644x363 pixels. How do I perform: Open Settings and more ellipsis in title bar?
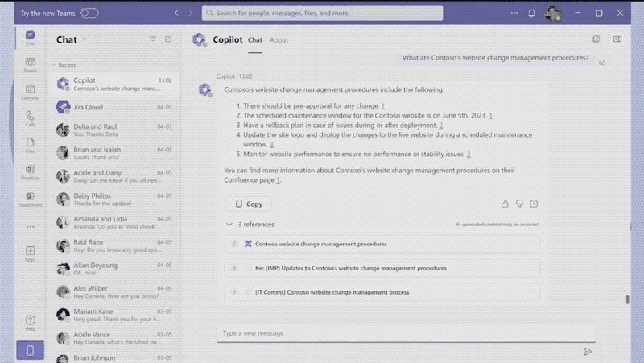click(514, 13)
